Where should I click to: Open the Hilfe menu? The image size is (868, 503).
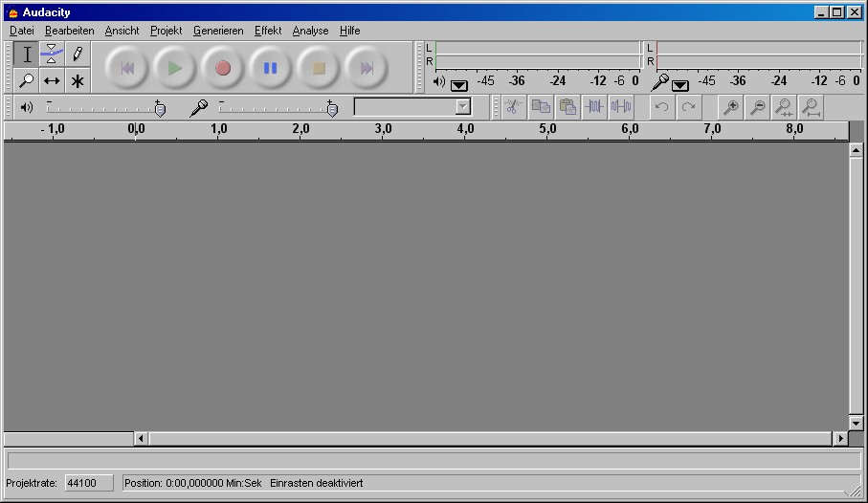coord(350,31)
